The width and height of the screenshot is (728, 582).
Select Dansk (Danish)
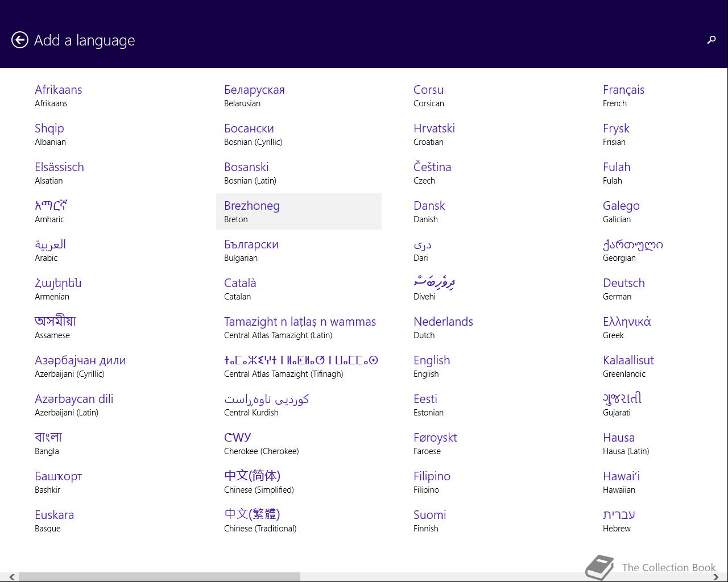click(488, 211)
